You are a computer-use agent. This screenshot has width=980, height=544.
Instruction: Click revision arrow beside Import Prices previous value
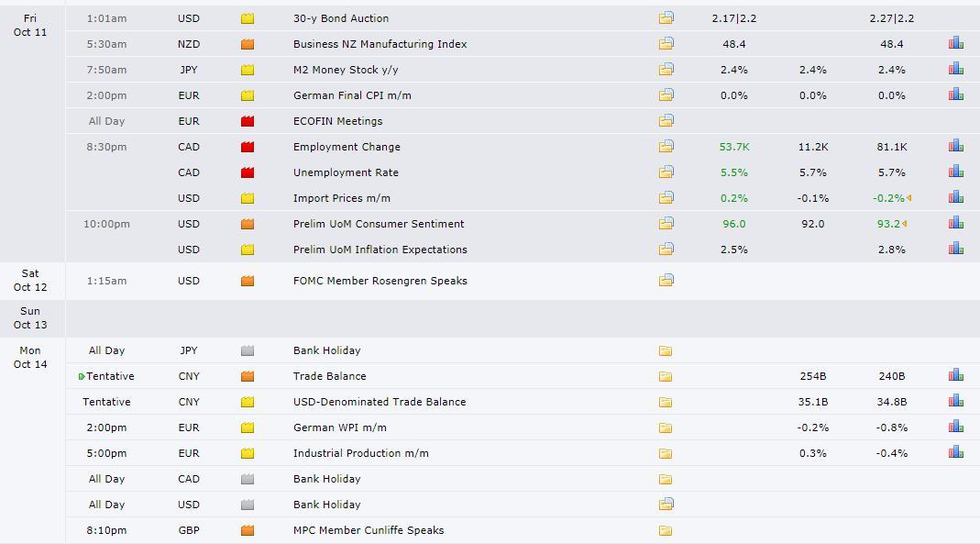(x=908, y=198)
